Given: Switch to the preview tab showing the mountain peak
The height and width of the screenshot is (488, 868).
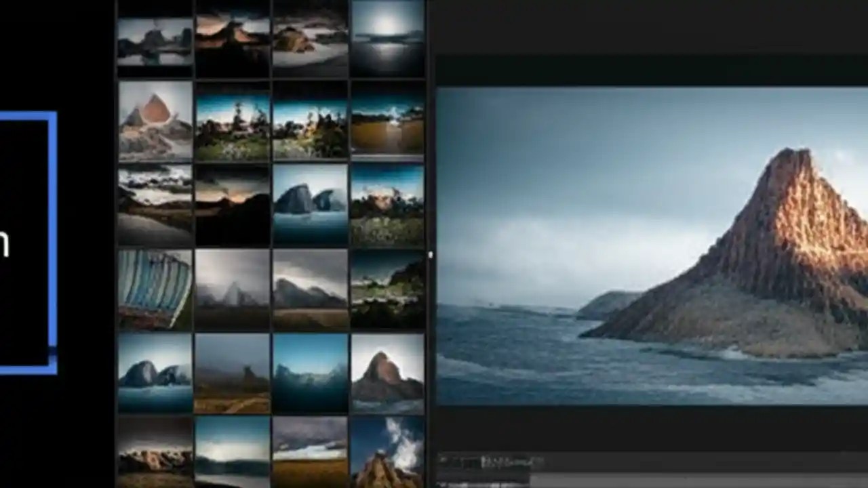Looking at the screenshot, I should pos(651,244).
